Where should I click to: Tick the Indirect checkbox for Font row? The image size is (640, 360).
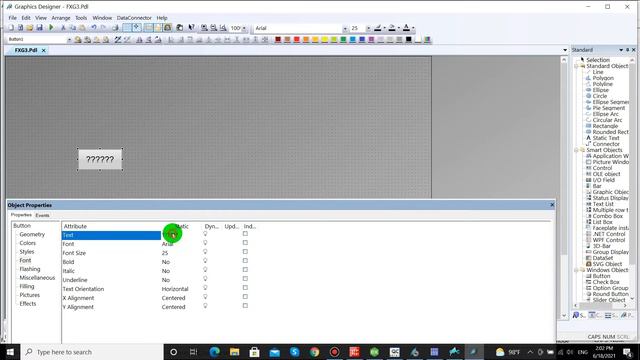[x=245, y=242]
